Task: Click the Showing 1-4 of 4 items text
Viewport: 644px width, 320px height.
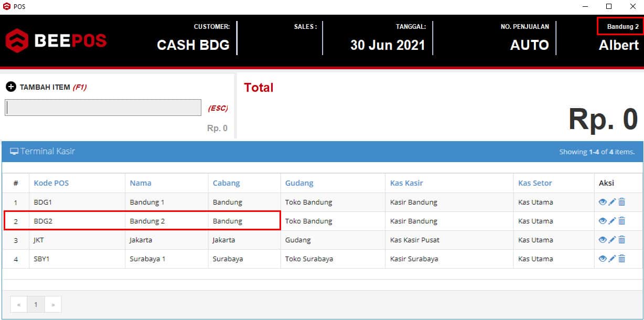Action: 597,152
